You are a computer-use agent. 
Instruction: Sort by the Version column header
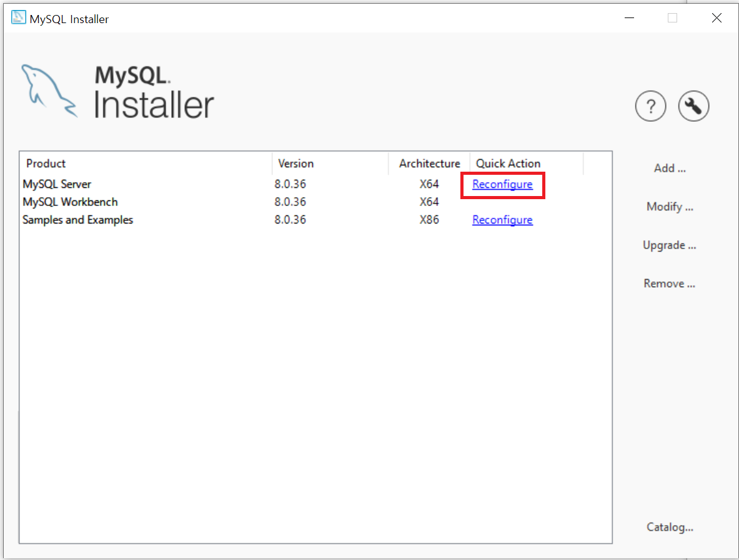click(330, 164)
